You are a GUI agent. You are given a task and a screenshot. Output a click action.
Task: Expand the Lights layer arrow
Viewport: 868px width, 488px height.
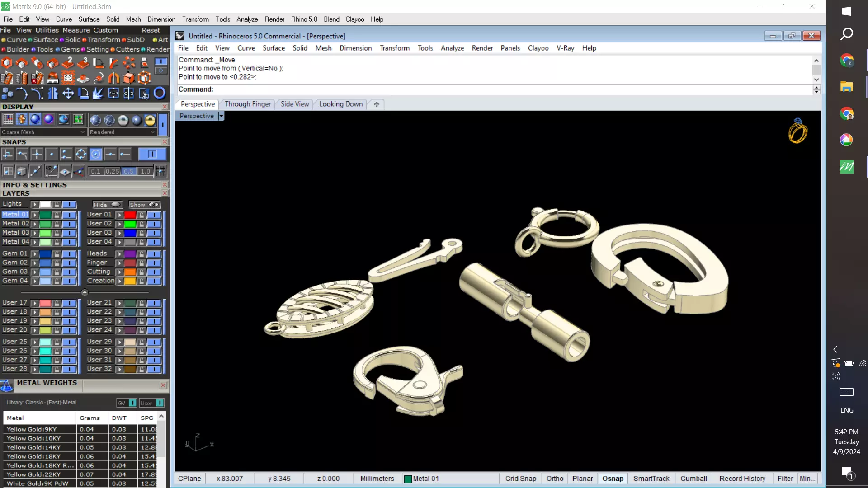(35, 205)
